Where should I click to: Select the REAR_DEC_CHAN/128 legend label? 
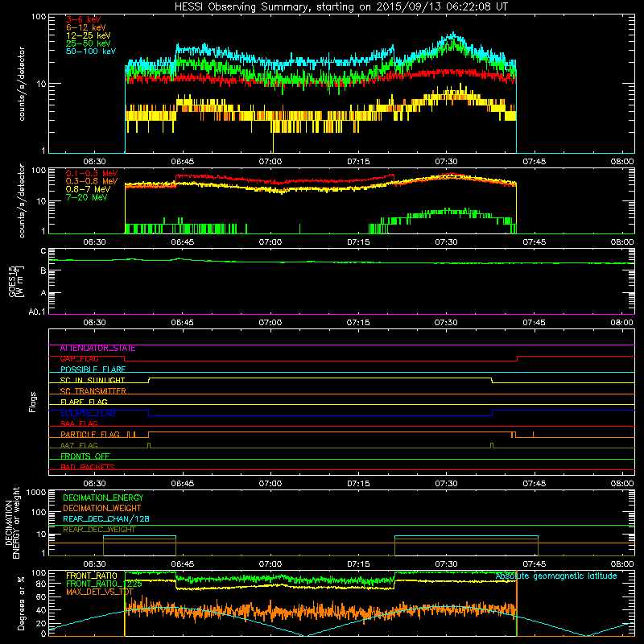pos(106,519)
